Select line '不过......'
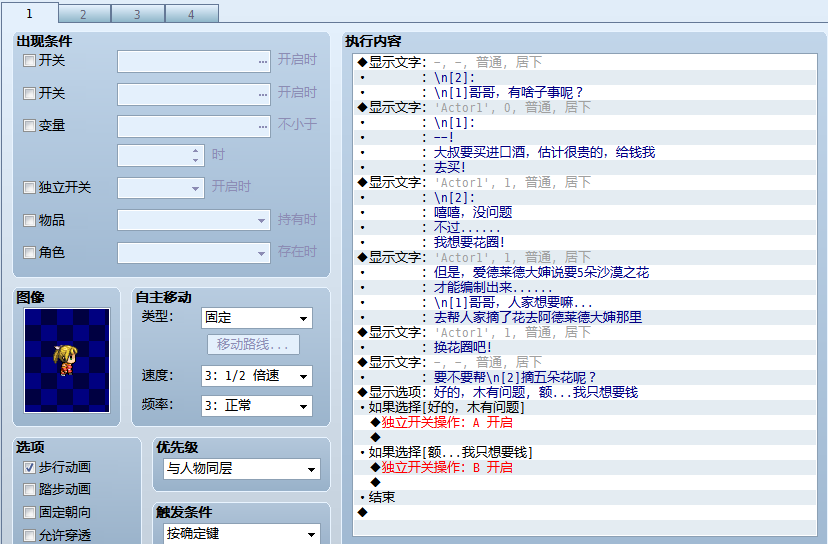Viewport: 828px width, 544px height. coord(585,228)
